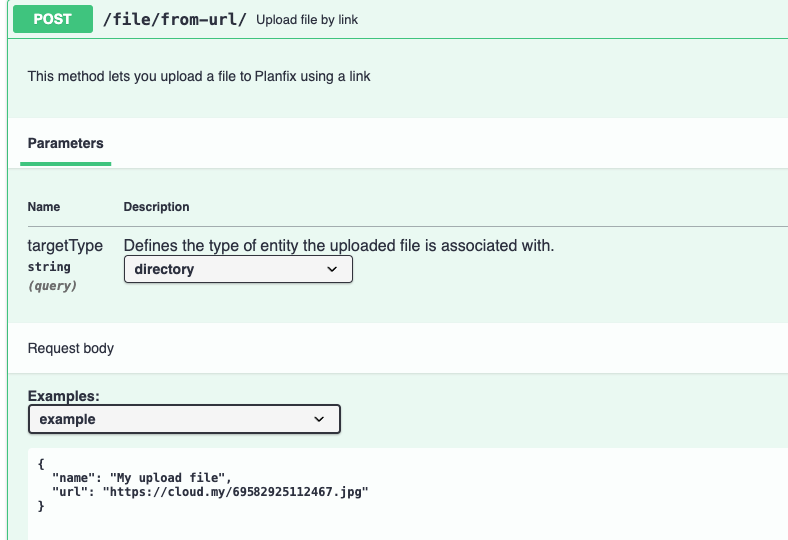
Task: Click the chevron arrow in example dropdown
Action: pos(320,419)
